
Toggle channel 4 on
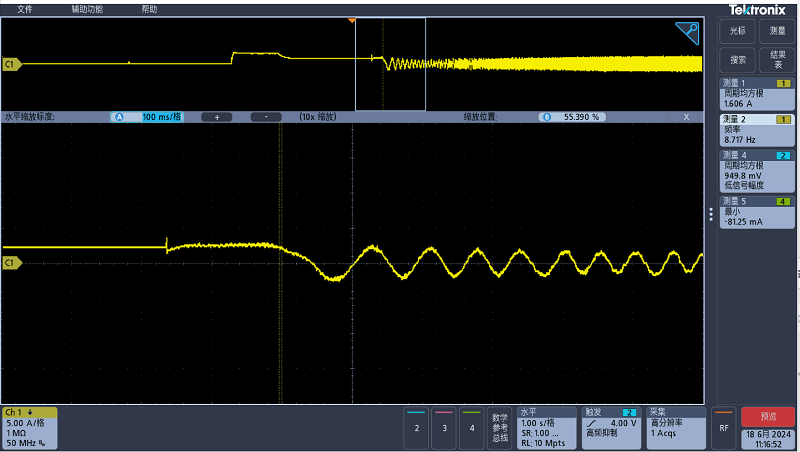(x=471, y=427)
